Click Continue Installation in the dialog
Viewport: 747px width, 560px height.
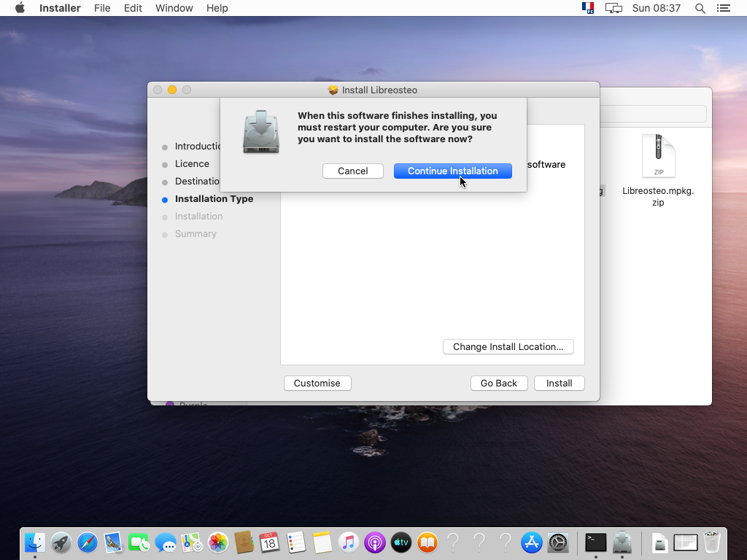point(452,171)
